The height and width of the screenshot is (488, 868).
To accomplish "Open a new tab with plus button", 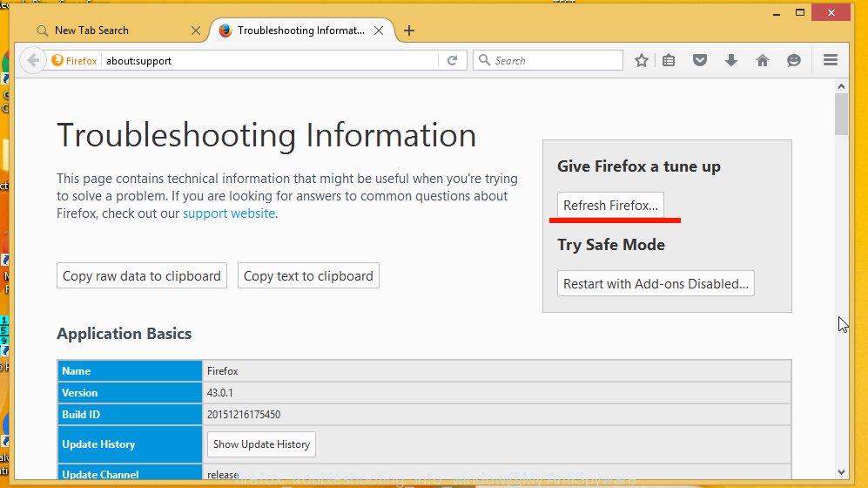I will point(409,30).
